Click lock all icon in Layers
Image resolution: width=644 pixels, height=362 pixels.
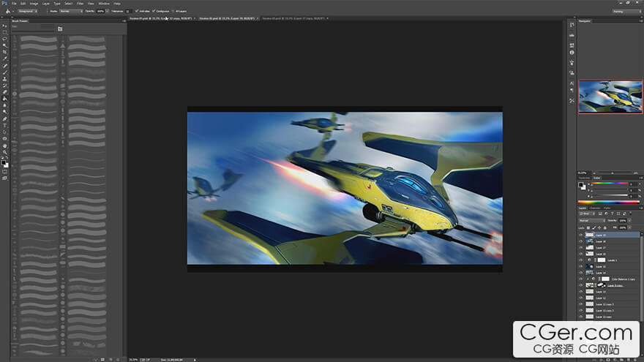click(604, 227)
